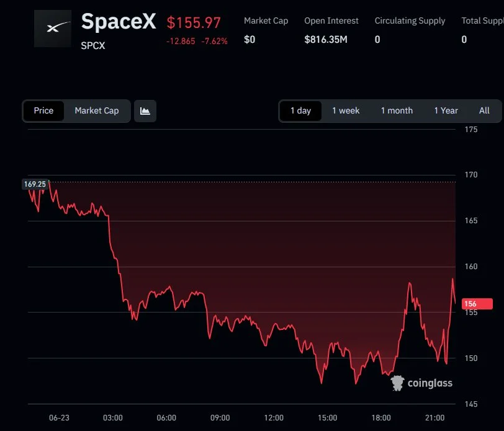The width and height of the screenshot is (504, 431).
Task: Choose the 1 Year time range
Action: (x=446, y=111)
